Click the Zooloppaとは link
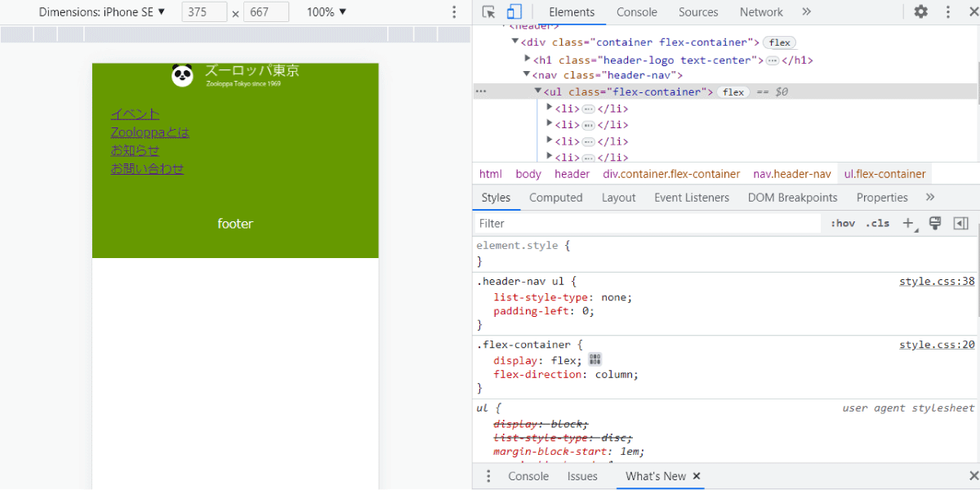 (150, 132)
